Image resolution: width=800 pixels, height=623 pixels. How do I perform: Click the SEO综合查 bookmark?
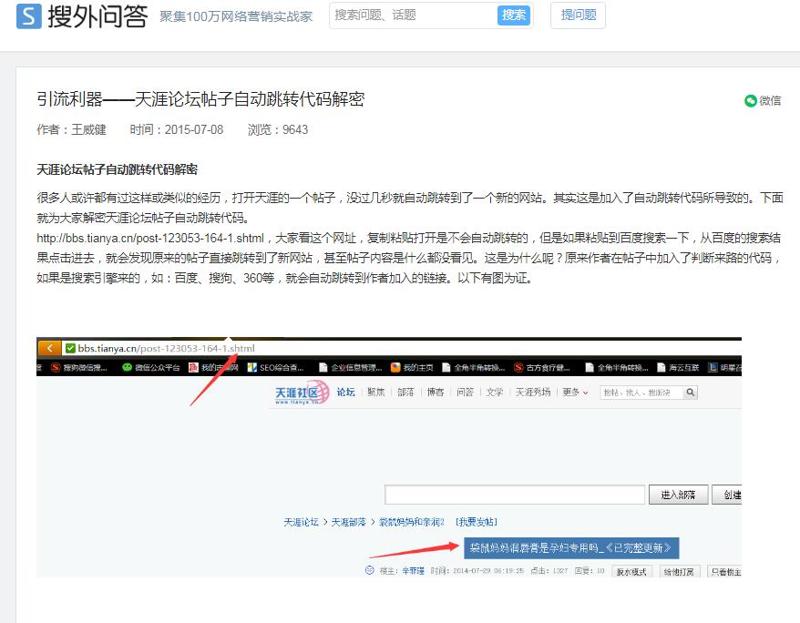click(x=276, y=367)
